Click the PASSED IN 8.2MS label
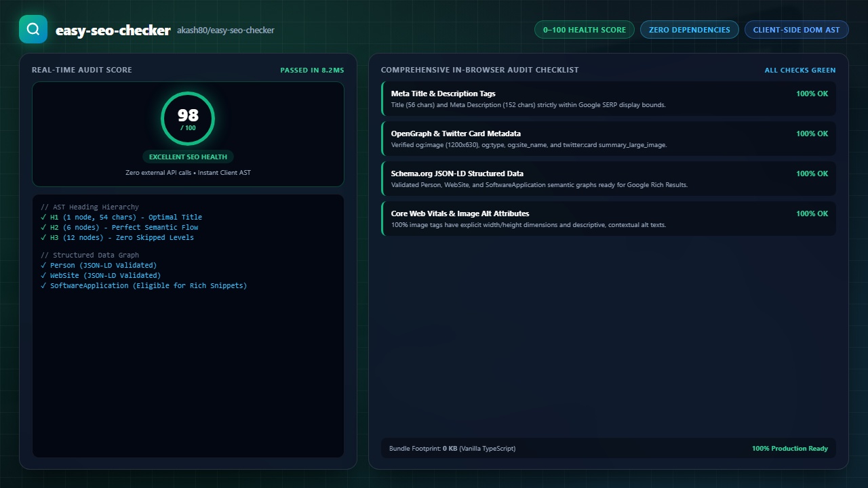868x488 pixels. 312,70
